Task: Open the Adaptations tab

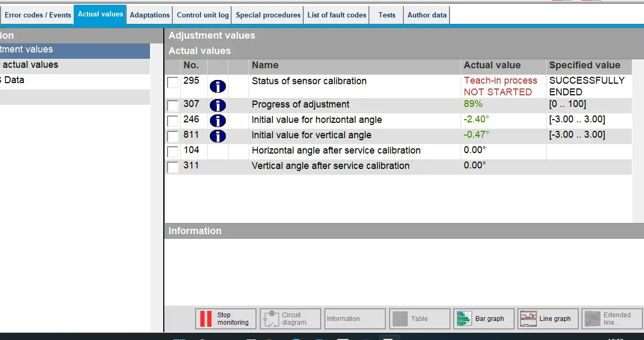Action: 149,15
